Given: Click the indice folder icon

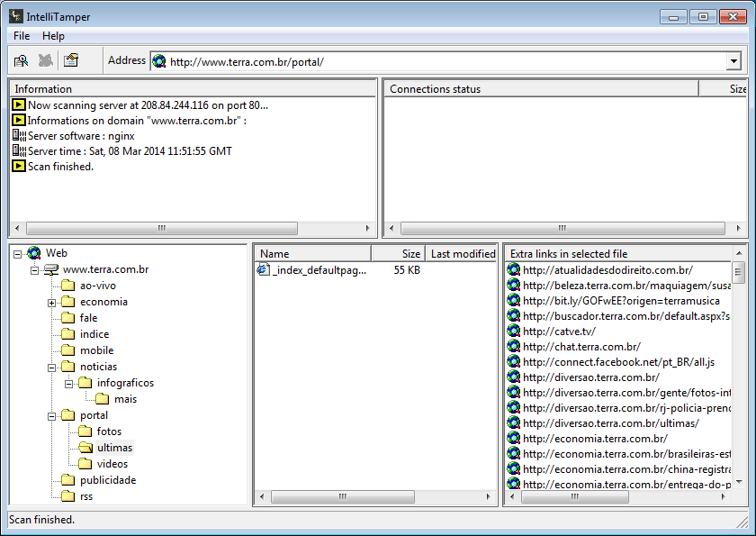Looking at the screenshot, I should (68, 334).
